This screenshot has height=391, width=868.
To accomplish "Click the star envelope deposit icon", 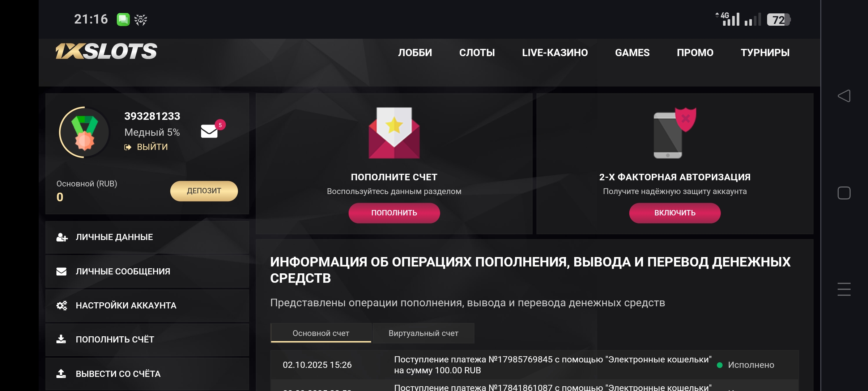I will (394, 133).
